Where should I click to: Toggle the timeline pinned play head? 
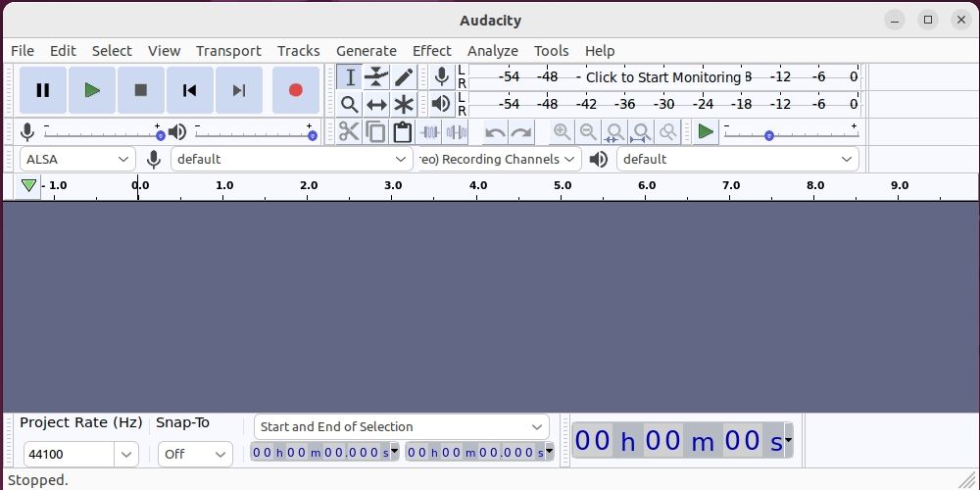[x=28, y=185]
